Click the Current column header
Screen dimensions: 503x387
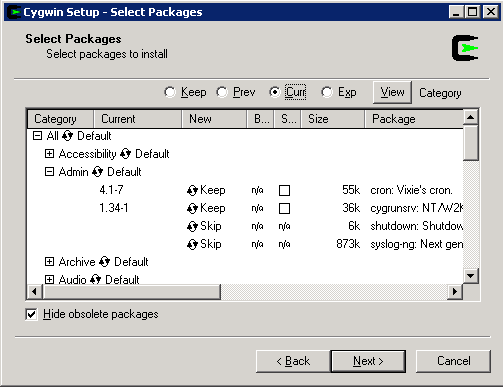137,119
